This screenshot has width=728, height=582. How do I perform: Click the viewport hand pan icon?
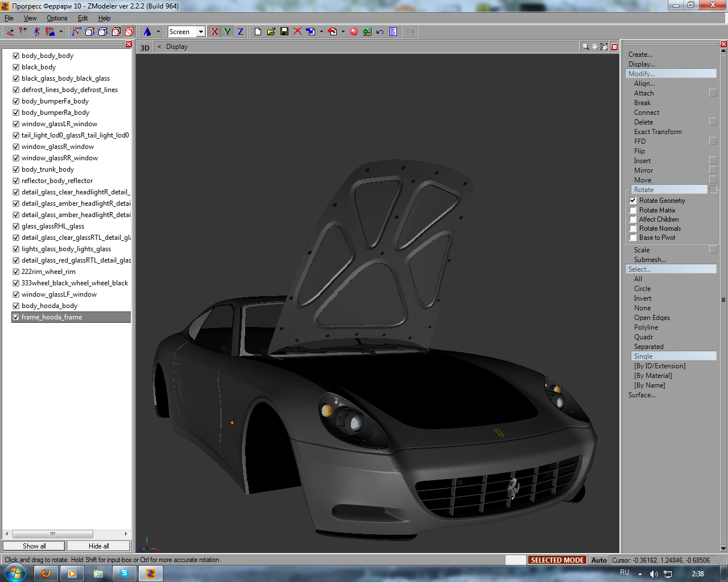(x=595, y=47)
